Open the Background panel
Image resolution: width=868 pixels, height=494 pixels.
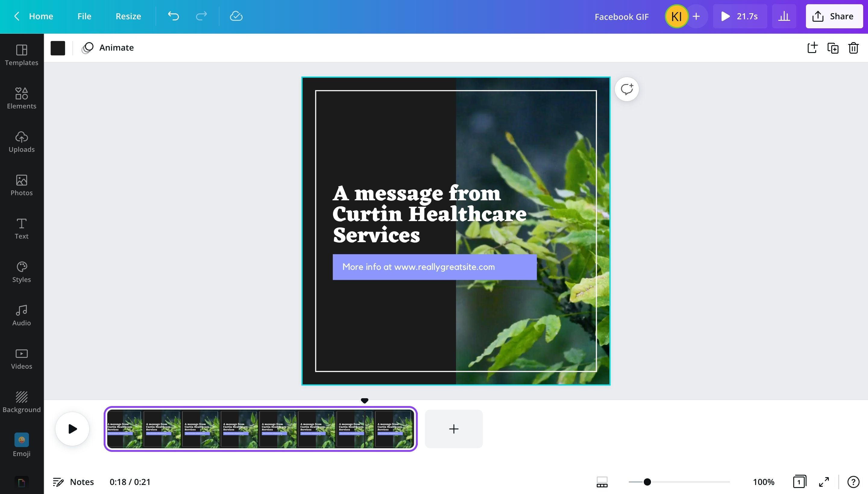(22, 402)
